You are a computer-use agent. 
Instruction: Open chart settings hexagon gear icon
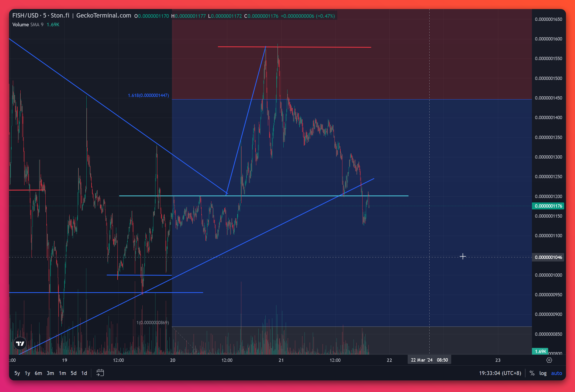coord(549,360)
